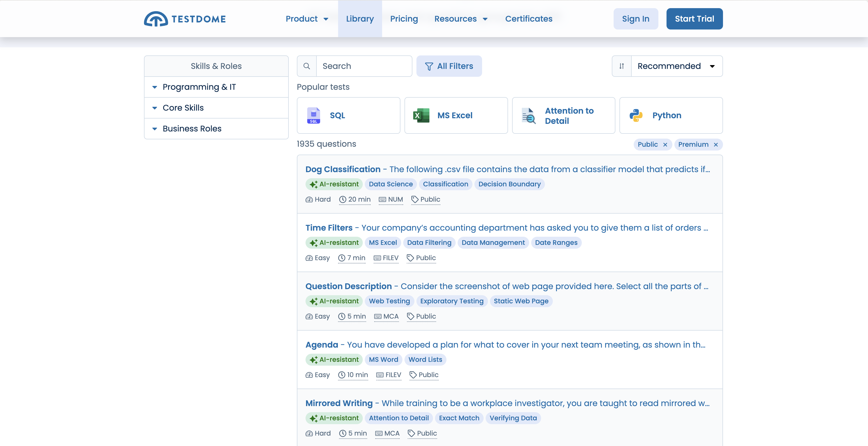This screenshot has width=868, height=446.
Task: Click AI-resistant badge on Mirrored Writing
Action: pos(334,418)
